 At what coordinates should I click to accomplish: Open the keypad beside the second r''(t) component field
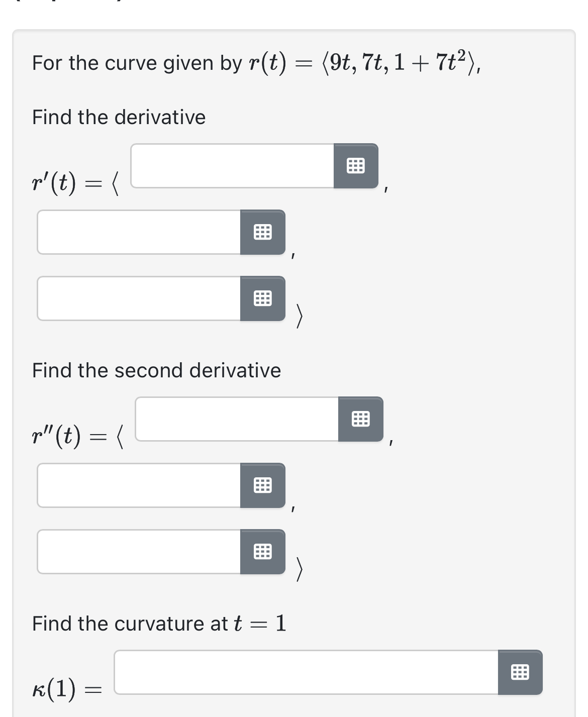pos(263,486)
